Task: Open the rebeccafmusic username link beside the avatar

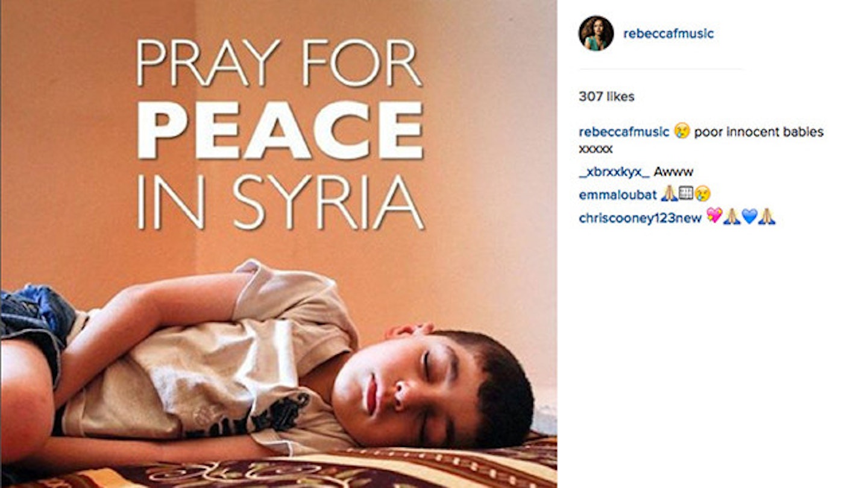Action: pos(668,34)
